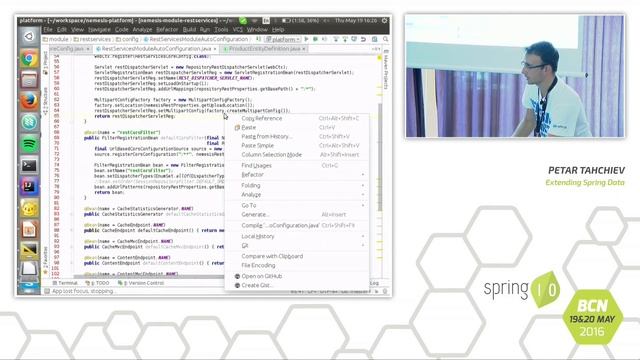This screenshot has width=640, height=360.
Task: Click the green status indicator in top panel
Action: tap(243, 20)
